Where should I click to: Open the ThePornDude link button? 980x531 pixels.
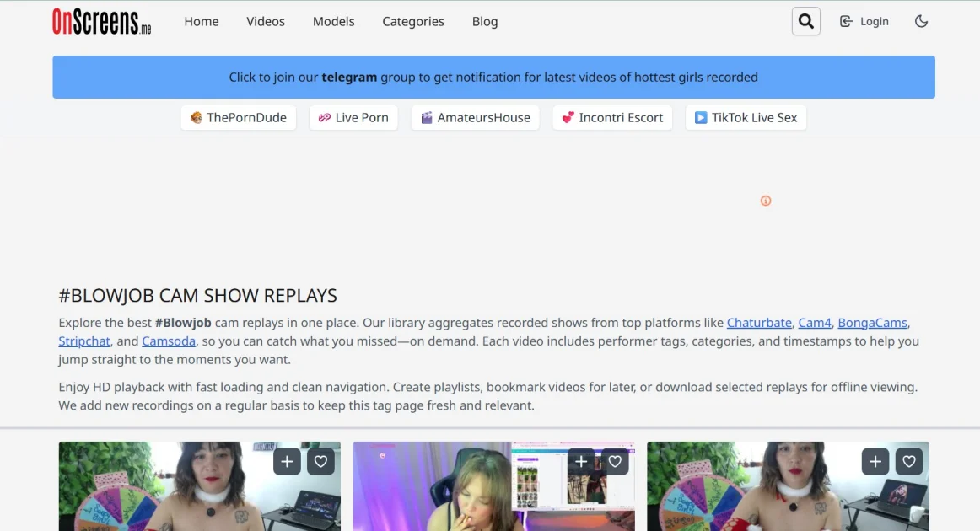click(x=238, y=117)
